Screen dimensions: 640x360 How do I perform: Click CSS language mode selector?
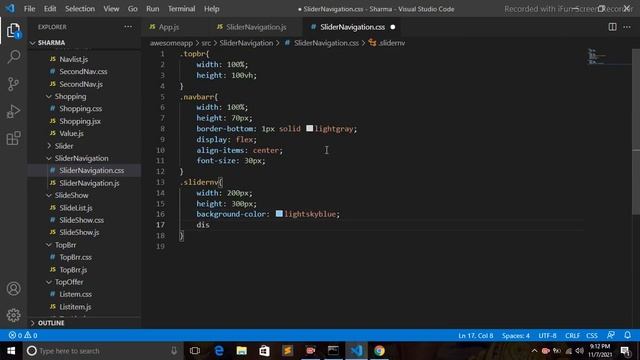[592, 336]
